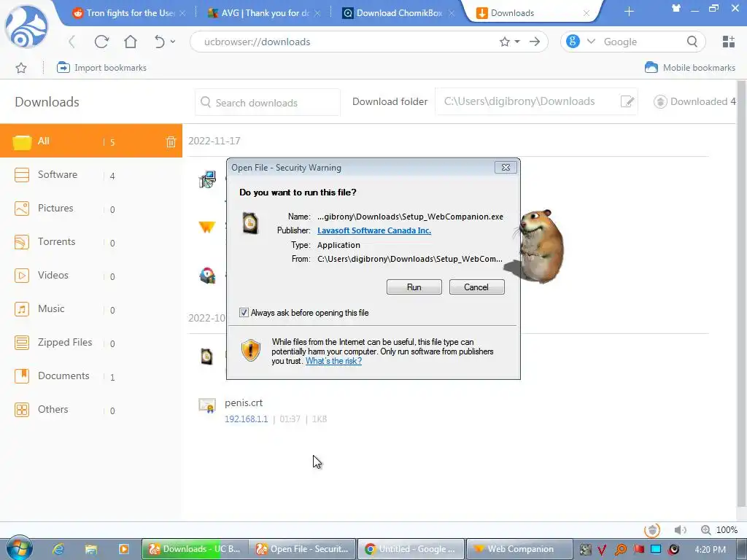The image size is (747, 560).
Task: Select the Software category
Action: (x=91, y=175)
